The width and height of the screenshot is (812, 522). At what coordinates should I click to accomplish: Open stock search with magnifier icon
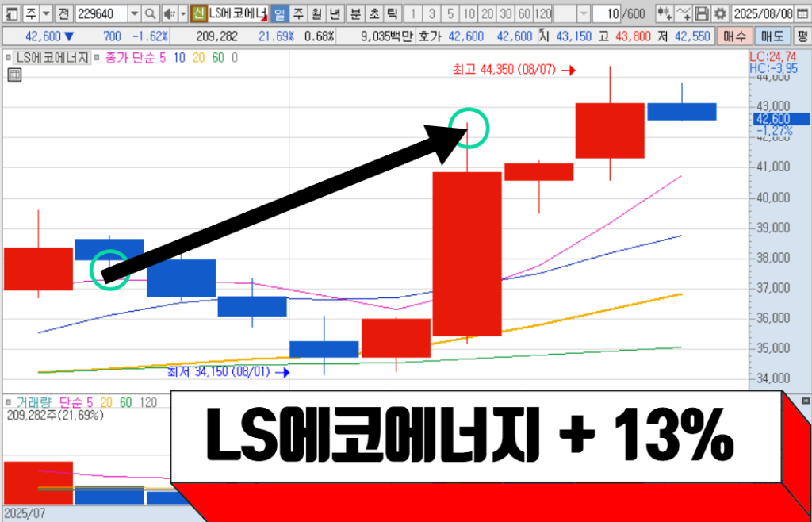pyautogui.click(x=150, y=13)
